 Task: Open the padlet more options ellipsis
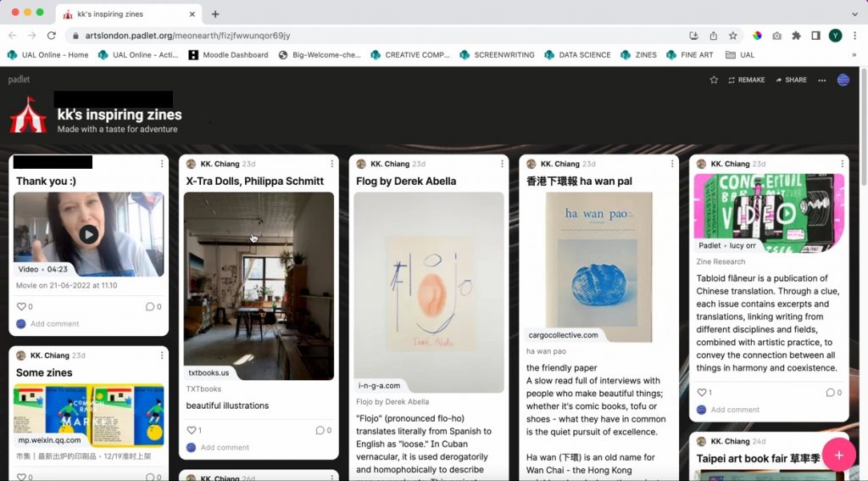pyautogui.click(x=822, y=80)
